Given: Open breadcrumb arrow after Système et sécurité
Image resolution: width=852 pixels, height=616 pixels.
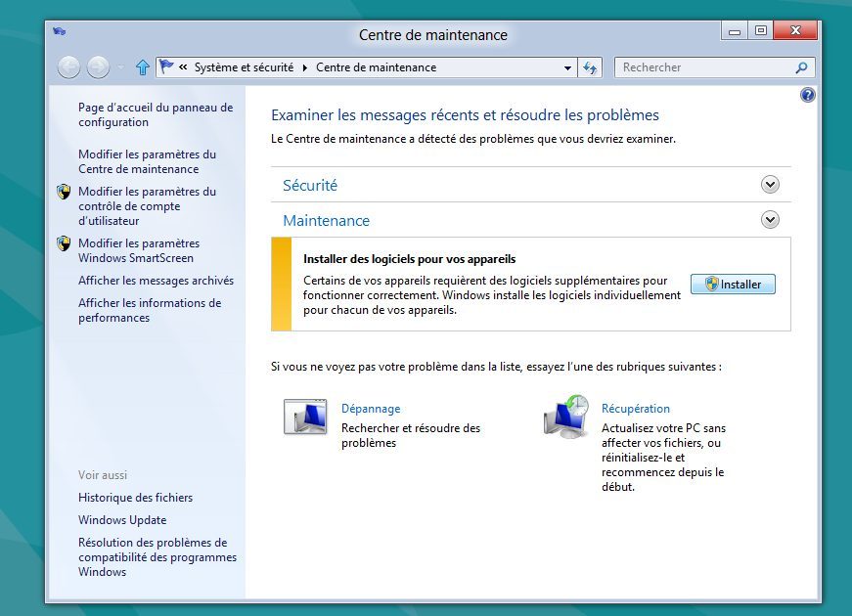Looking at the screenshot, I should [305, 67].
